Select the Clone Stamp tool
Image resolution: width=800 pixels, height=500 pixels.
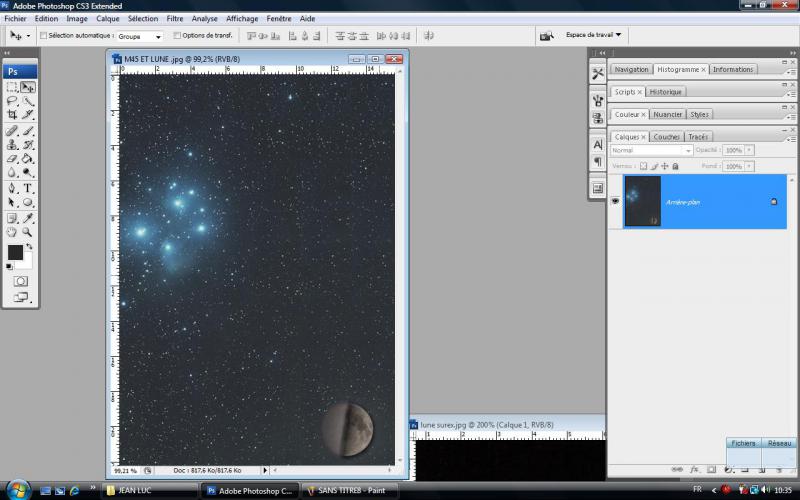(12, 145)
